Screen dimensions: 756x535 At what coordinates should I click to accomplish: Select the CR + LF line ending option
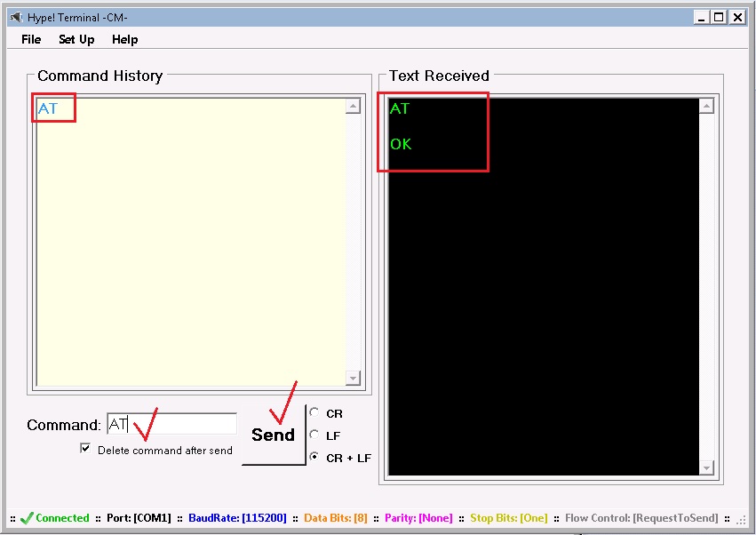click(314, 458)
